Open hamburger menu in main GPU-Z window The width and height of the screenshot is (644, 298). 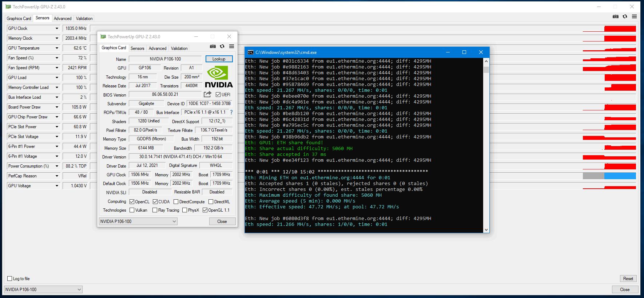tap(635, 16)
